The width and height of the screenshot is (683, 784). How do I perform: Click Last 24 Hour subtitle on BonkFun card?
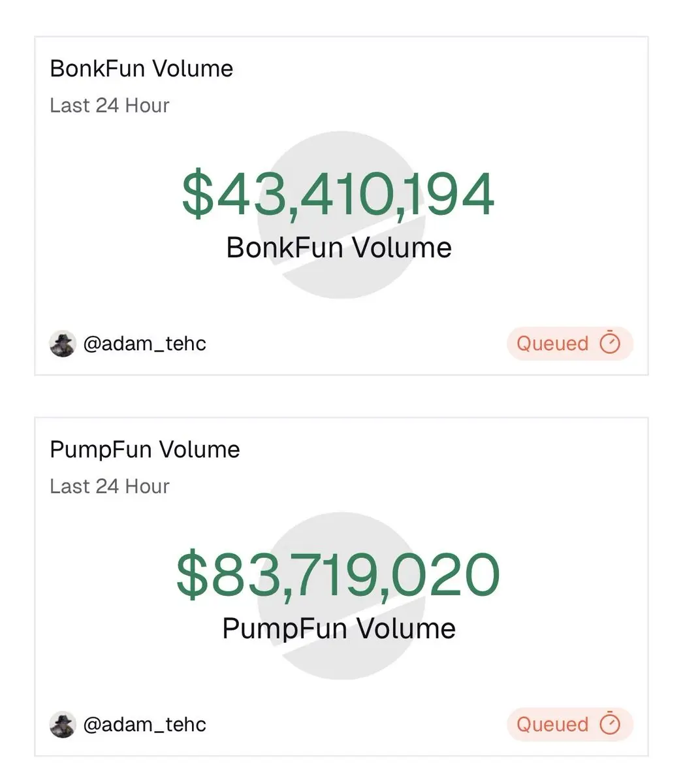110,105
